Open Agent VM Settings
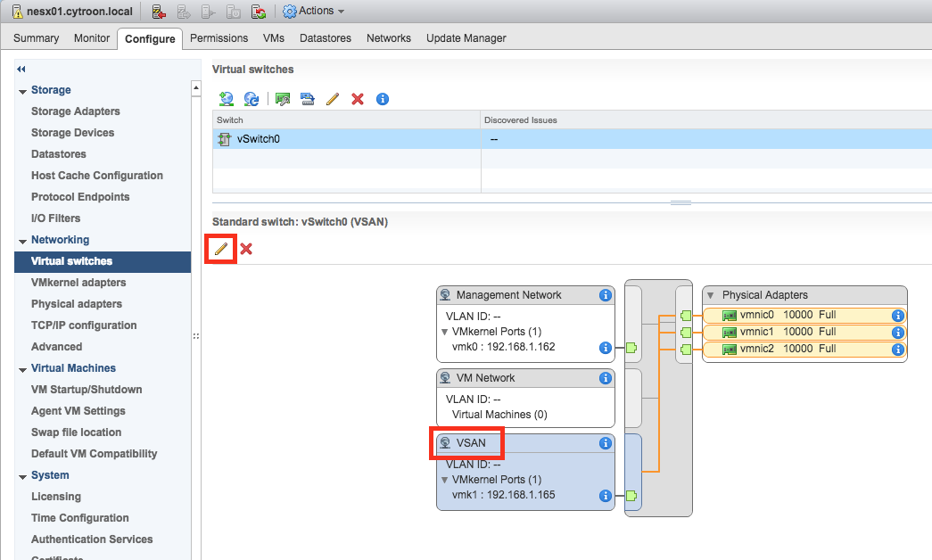The image size is (932, 560). (78, 411)
